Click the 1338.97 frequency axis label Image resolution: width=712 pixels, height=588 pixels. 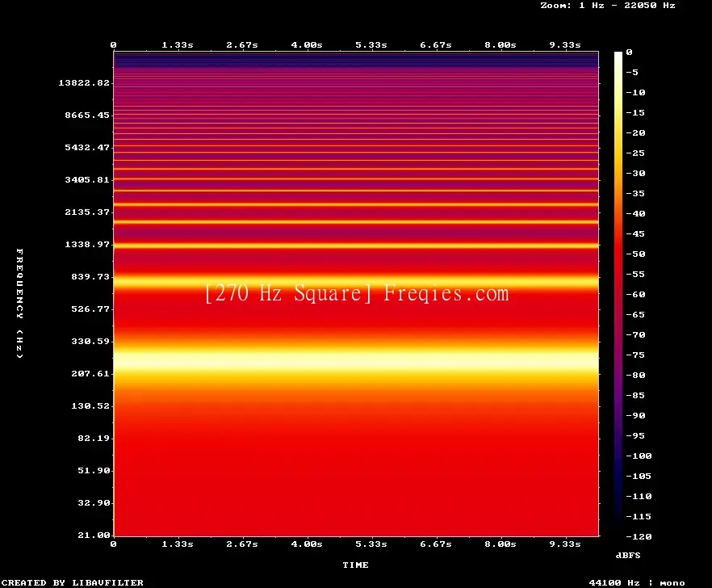point(87,244)
